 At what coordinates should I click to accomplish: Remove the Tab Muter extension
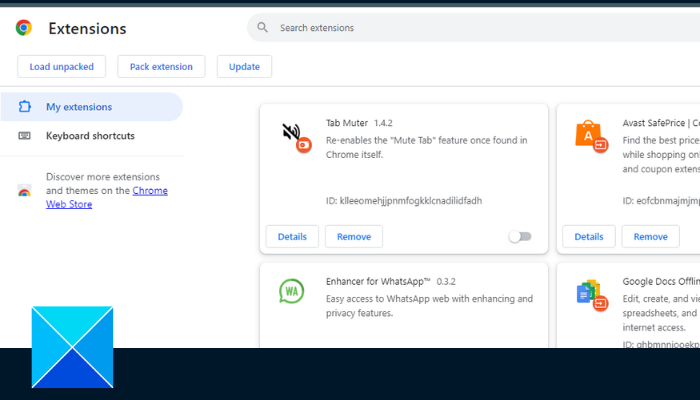[354, 237]
